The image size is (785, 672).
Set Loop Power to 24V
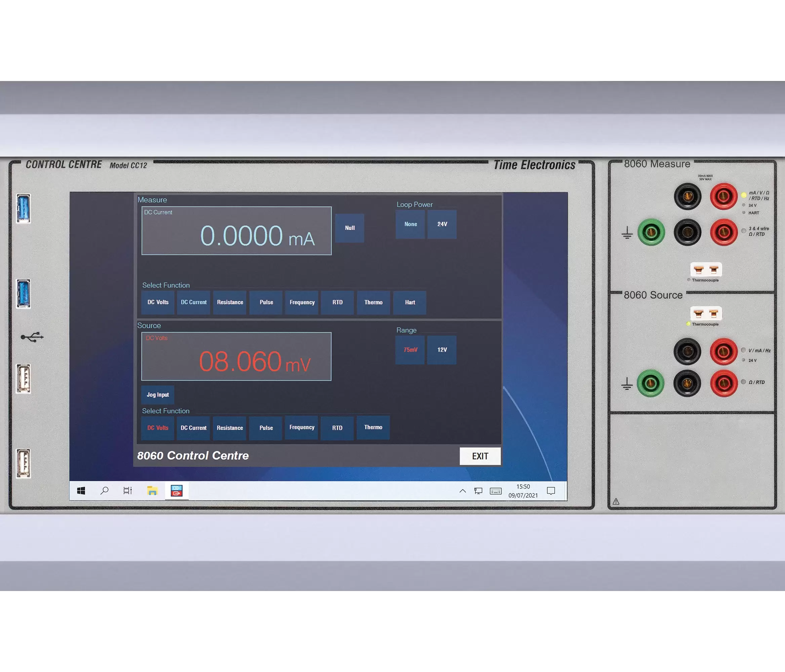(442, 224)
